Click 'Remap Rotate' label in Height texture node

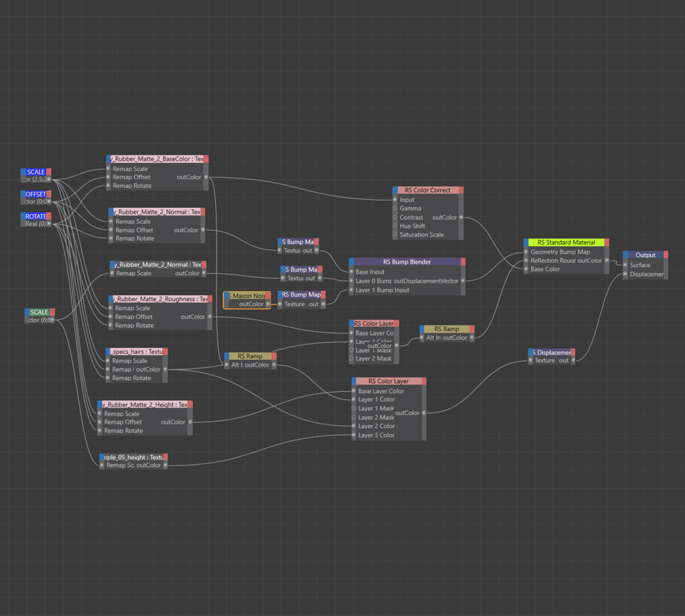click(123, 431)
